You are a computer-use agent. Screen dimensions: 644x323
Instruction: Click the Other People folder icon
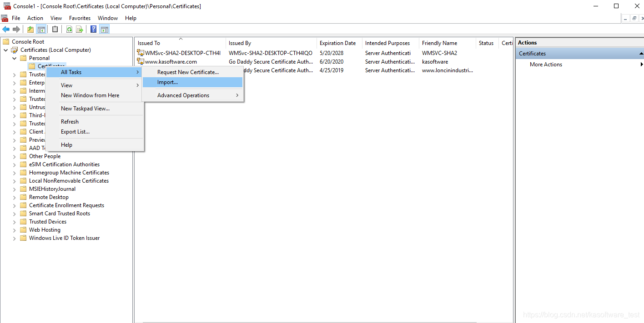(23, 156)
